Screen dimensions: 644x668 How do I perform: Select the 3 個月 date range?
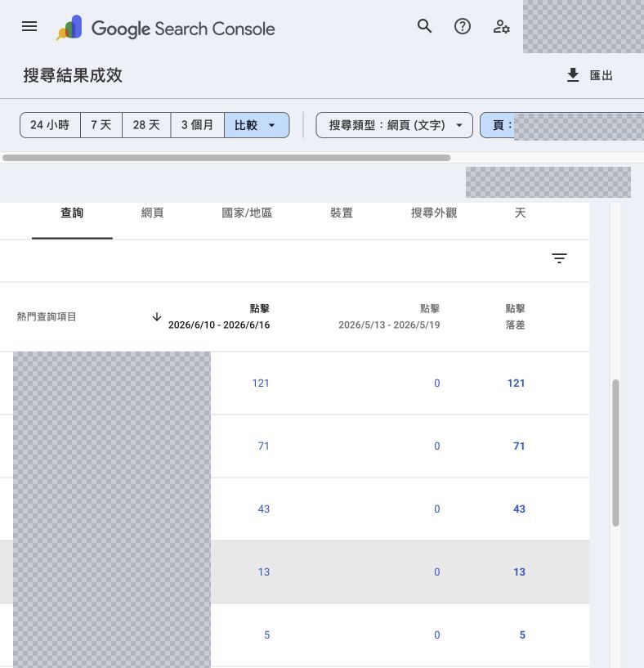[197, 125]
